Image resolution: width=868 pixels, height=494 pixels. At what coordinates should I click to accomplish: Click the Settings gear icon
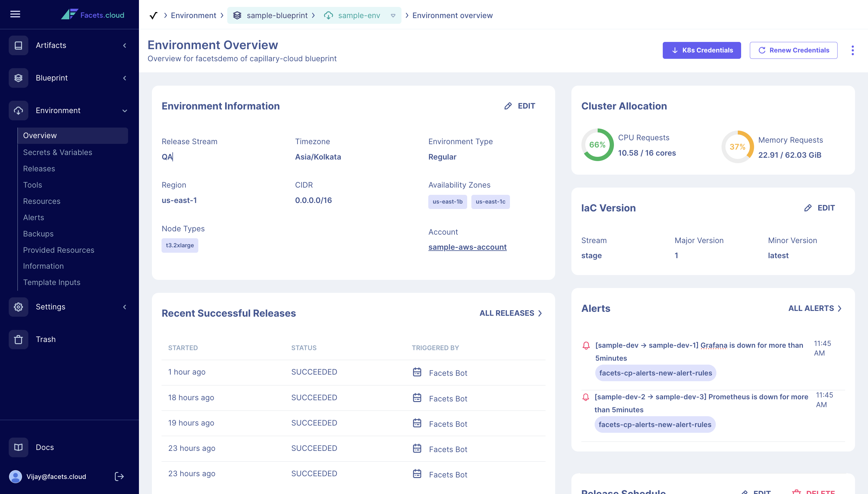(18, 307)
